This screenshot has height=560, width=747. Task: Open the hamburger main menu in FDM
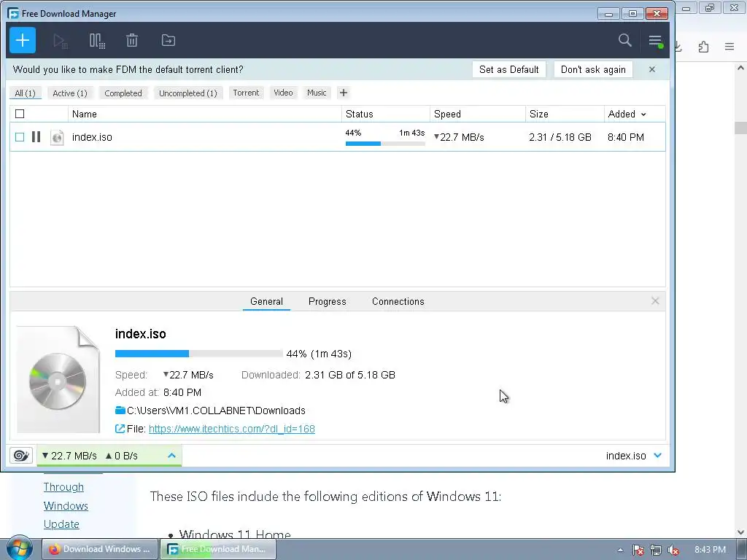pyautogui.click(x=656, y=41)
